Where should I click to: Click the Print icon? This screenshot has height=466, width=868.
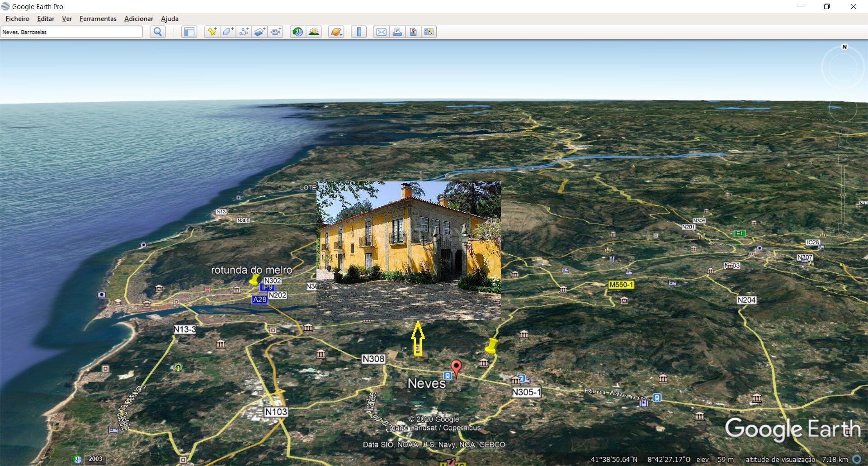pyautogui.click(x=397, y=32)
